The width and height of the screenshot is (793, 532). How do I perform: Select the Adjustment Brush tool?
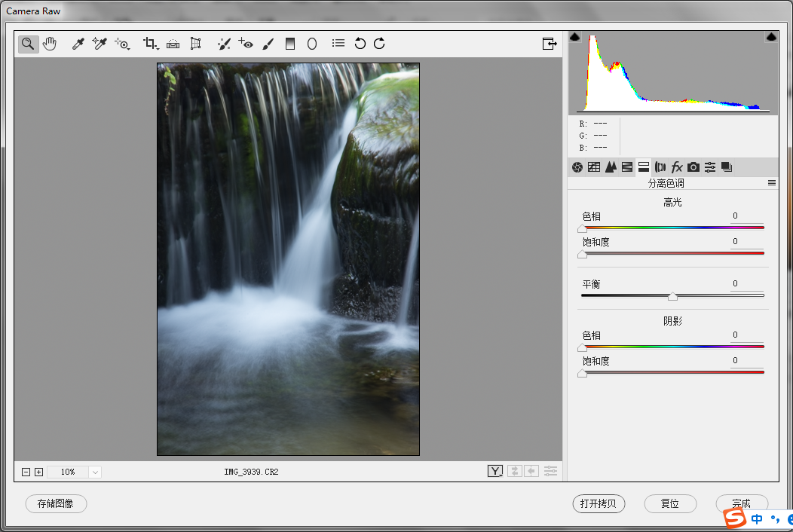pyautogui.click(x=268, y=44)
